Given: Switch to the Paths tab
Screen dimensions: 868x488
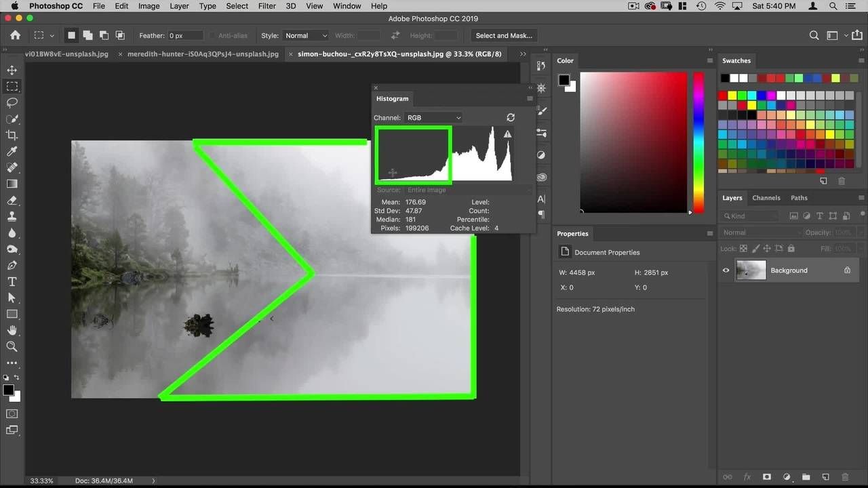Looking at the screenshot, I should click(x=799, y=198).
